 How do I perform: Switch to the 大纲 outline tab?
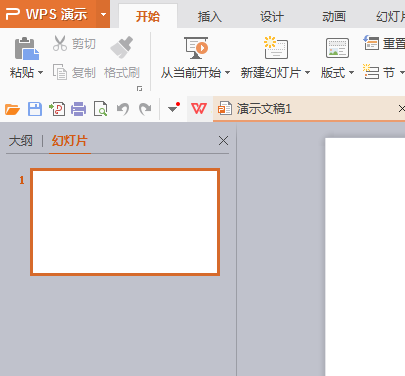click(x=21, y=141)
